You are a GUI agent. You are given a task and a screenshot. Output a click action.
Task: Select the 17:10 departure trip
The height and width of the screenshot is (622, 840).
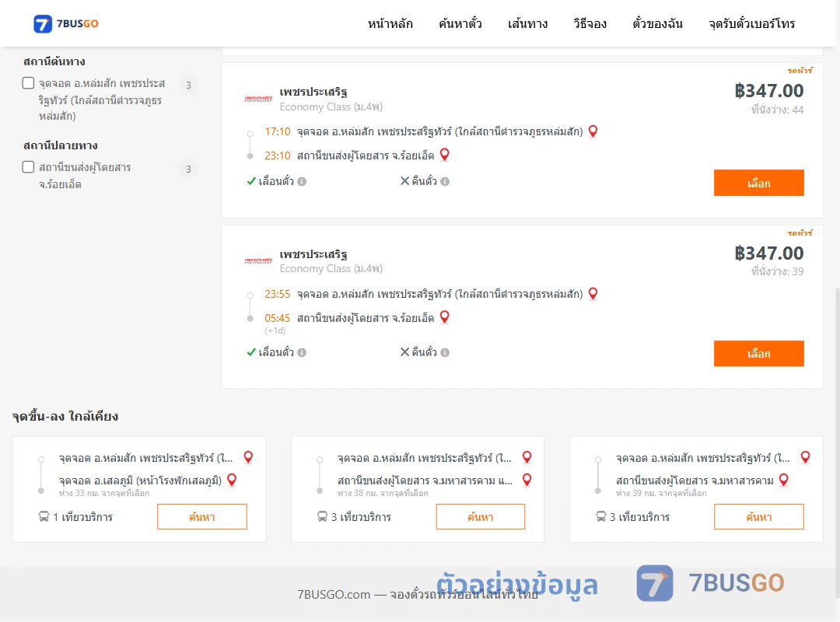pyautogui.click(x=758, y=183)
